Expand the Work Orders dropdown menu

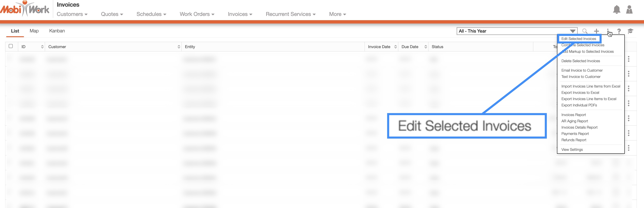tap(197, 14)
